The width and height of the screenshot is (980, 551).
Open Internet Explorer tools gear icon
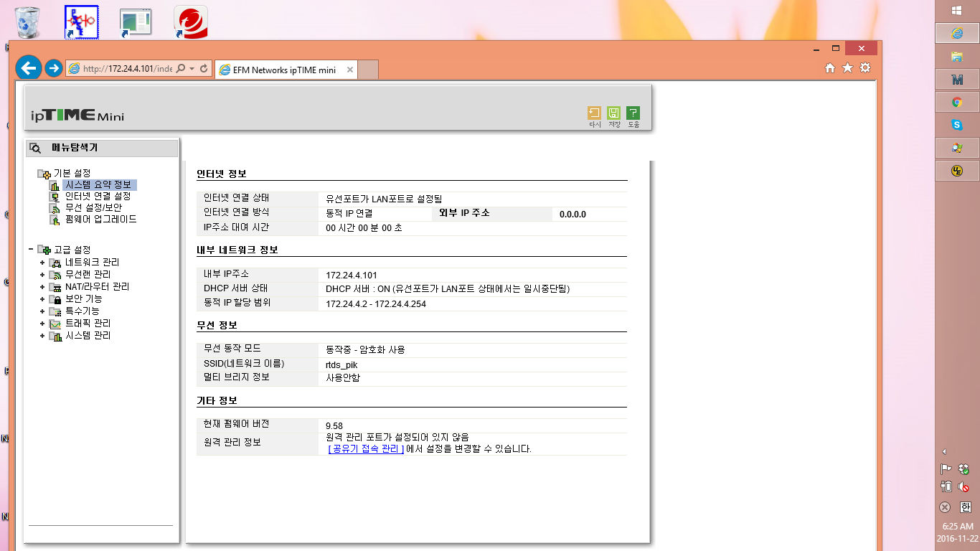click(x=865, y=67)
